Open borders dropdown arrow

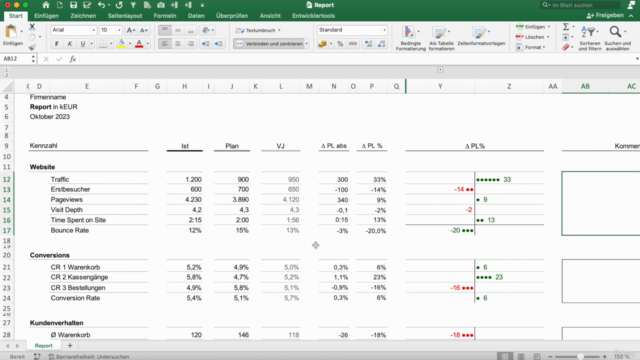coord(111,44)
